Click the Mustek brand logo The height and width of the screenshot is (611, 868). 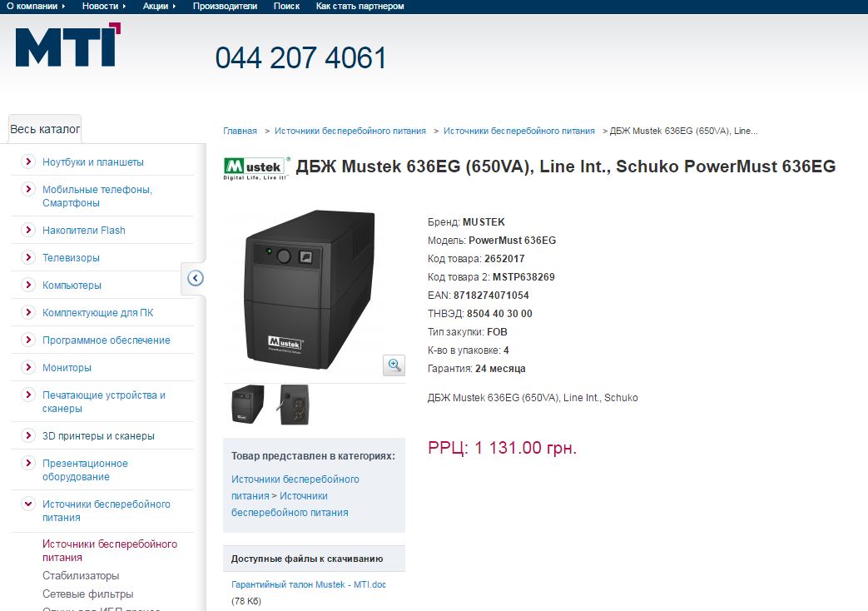tap(256, 168)
